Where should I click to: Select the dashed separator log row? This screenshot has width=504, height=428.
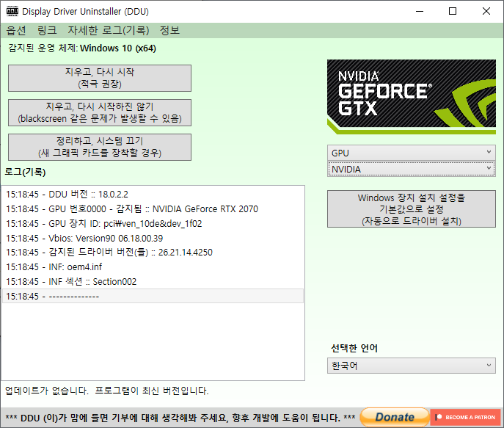[x=153, y=296]
